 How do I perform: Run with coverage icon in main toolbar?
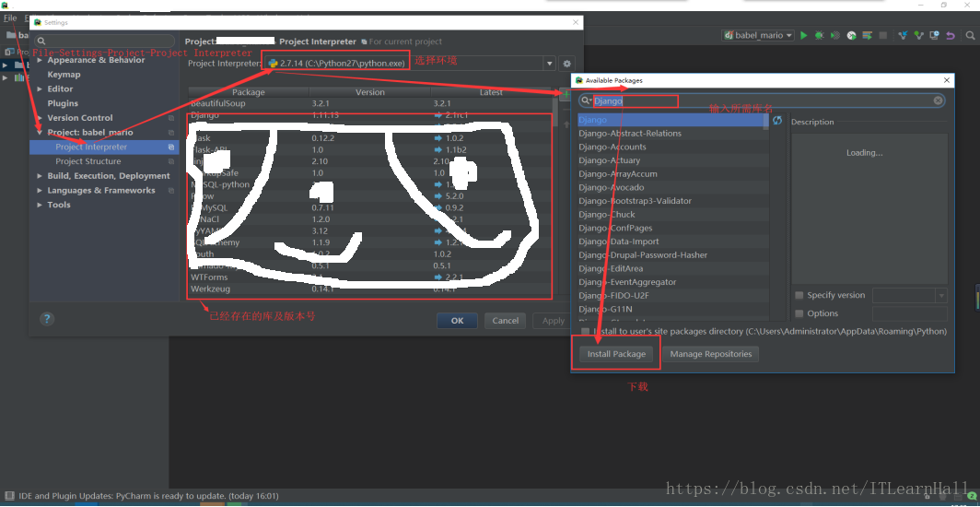(x=835, y=36)
